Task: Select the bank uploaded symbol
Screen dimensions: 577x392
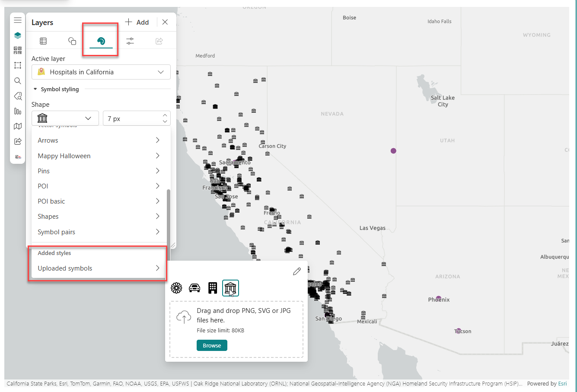Action: [230, 288]
